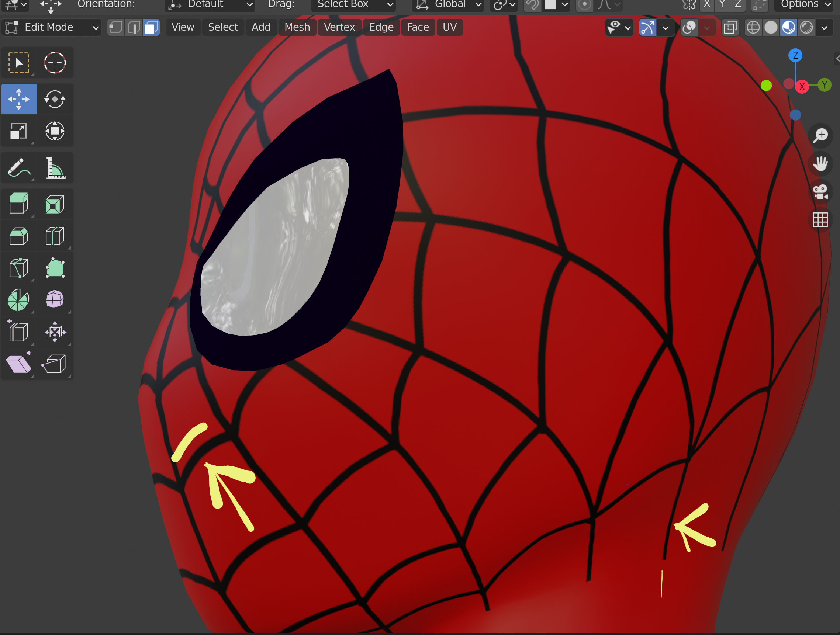Choose the Scale tool
Image resolution: width=840 pixels, height=635 pixels.
pyautogui.click(x=18, y=131)
